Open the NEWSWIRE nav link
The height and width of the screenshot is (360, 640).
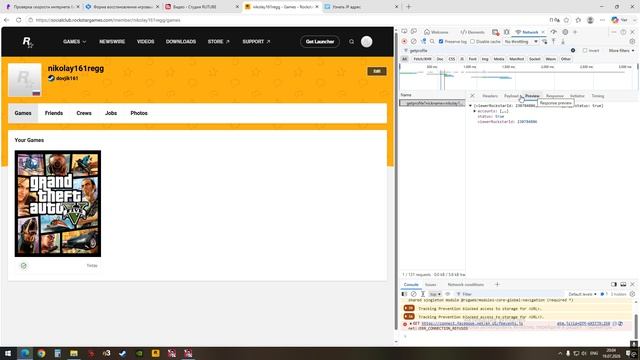112,42
